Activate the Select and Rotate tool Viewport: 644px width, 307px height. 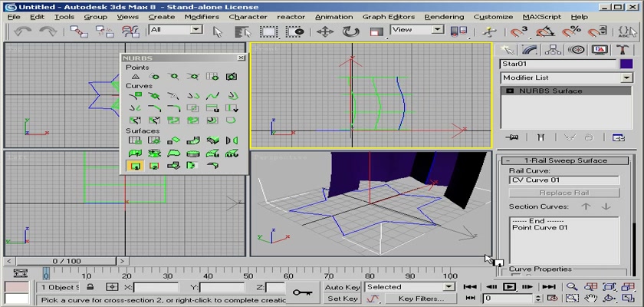click(x=351, y=31)
